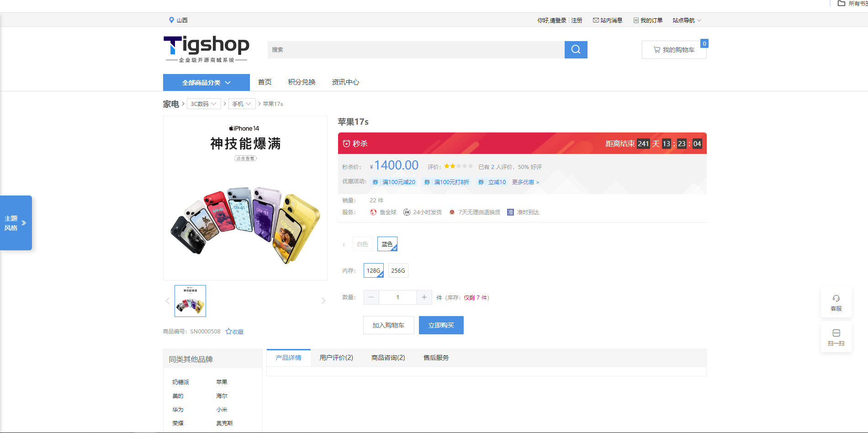
Task: Open the 积分兑换 menu item
Action: (301, 82)
